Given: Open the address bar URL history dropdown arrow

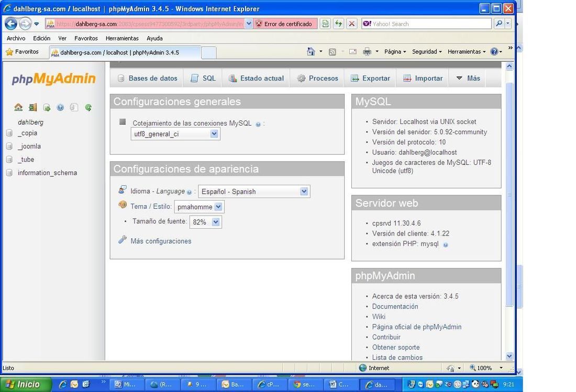Looking at the screenshot, I should (249, 24).
